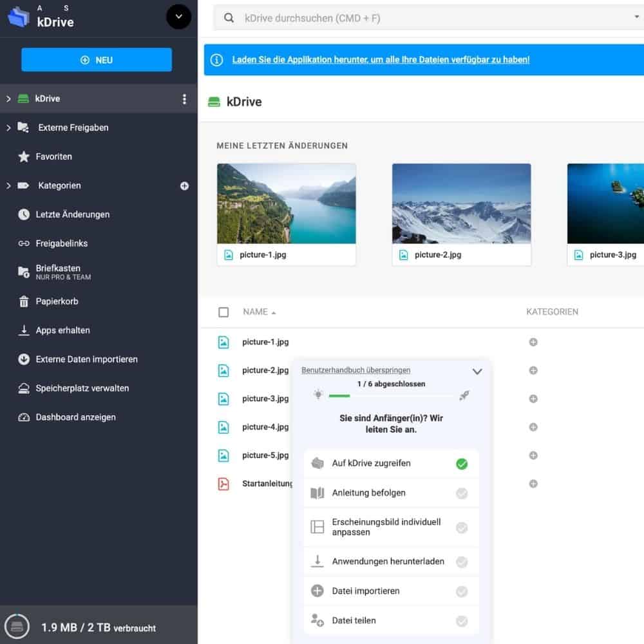Add category to Startanleitung row

click(533, 484)
